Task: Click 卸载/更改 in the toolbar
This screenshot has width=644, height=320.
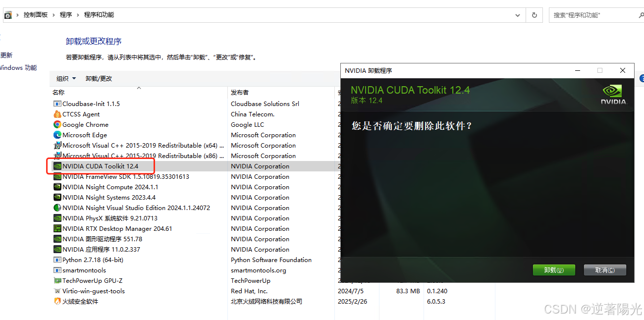Action: [x=99, y=78]
